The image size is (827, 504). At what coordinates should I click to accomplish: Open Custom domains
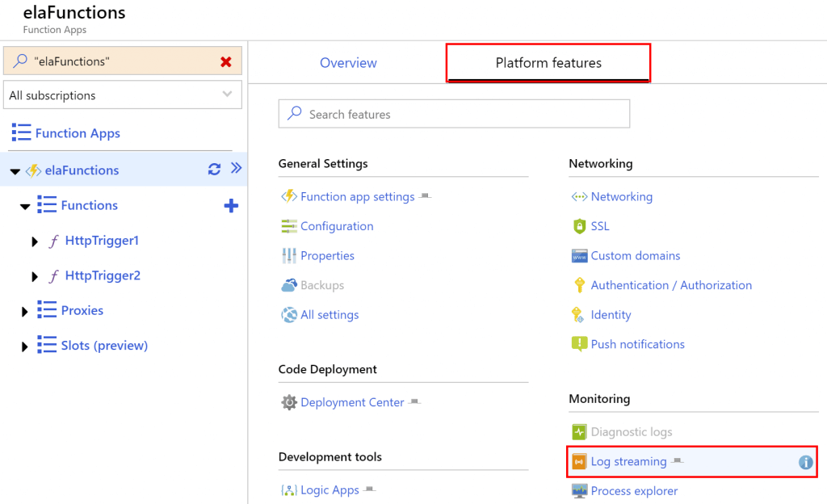[636, 256]
